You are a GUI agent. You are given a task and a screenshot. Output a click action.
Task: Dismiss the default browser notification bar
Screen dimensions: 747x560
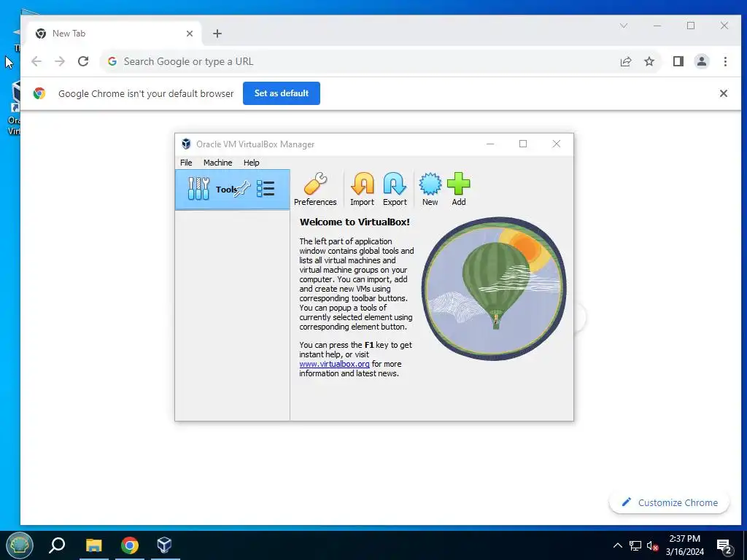coord(723,93)
